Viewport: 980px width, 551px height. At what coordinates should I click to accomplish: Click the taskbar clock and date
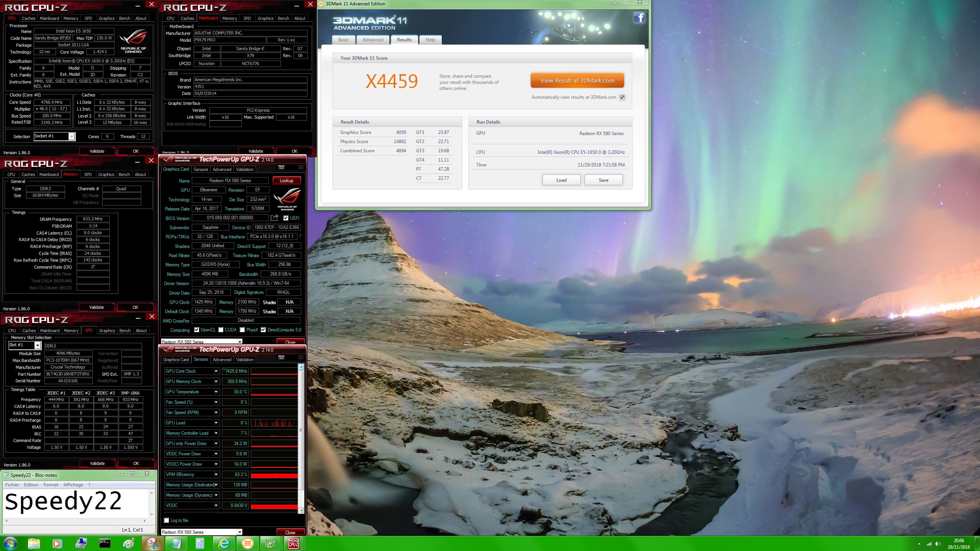(x=959, y=544)
